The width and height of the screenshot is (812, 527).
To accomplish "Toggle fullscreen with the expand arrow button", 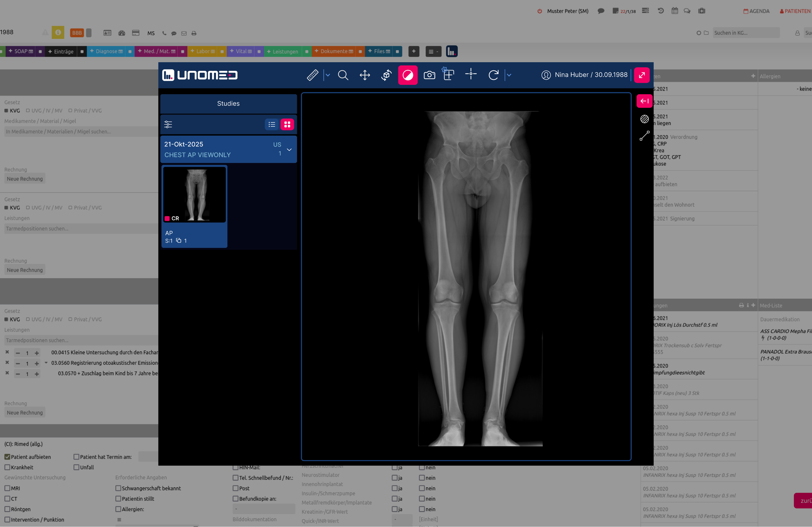I will pyautogui.click(x=641, y=75).
